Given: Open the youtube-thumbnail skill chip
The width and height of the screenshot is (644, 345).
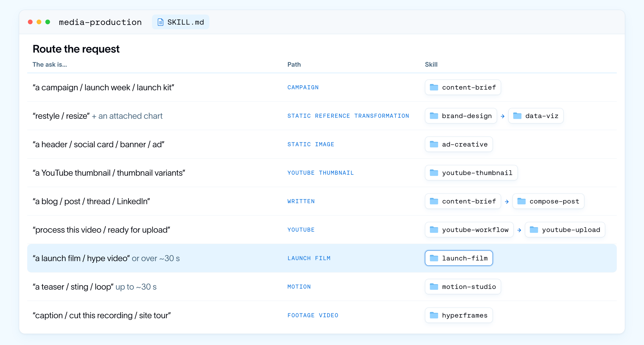Looking at the screenshot, I should [x=471, y=173].
